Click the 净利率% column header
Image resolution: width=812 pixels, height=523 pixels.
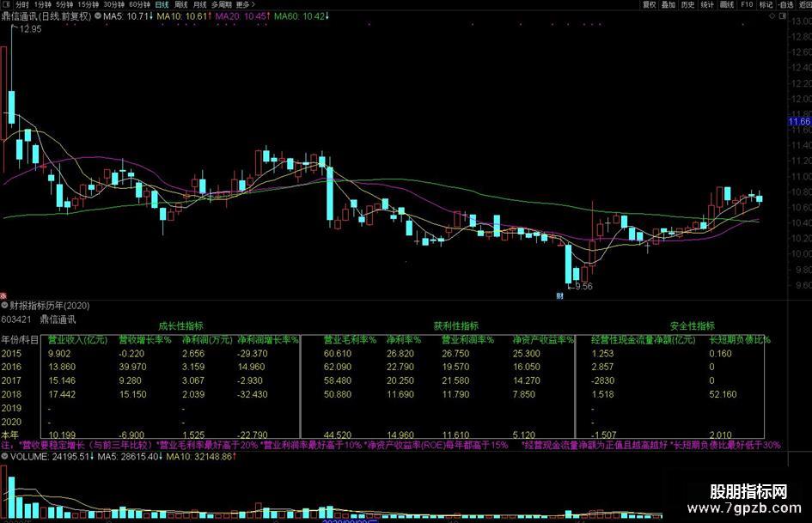404,340
